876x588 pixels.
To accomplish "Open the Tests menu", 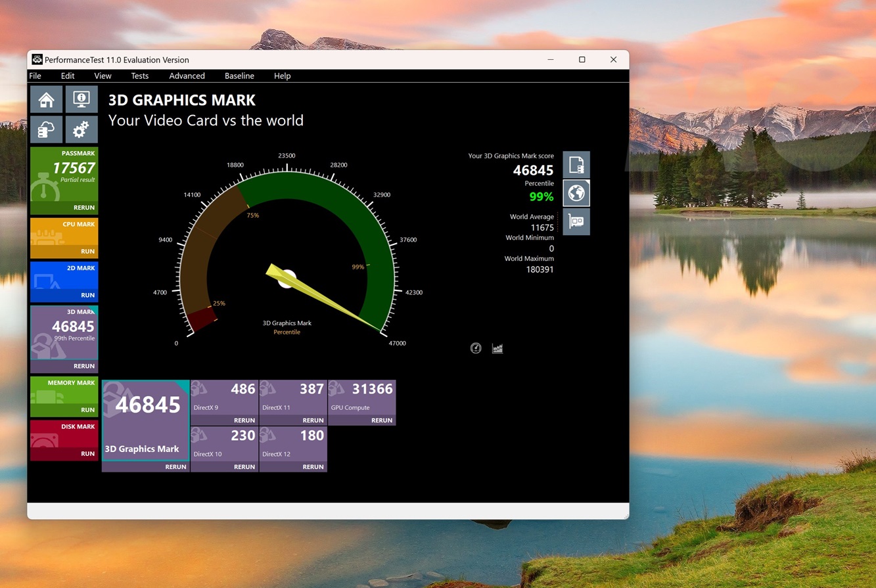I will click(x=139, y=76).
